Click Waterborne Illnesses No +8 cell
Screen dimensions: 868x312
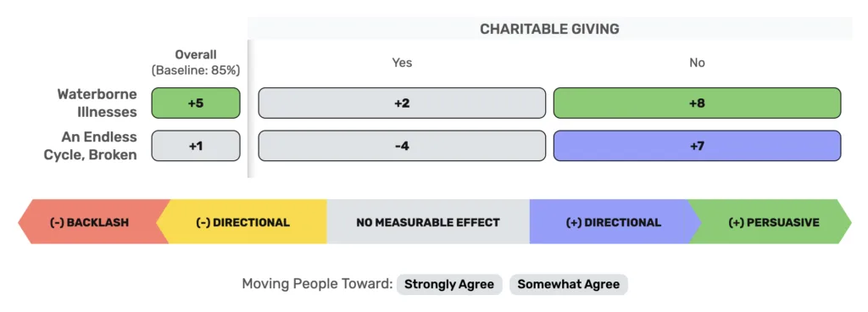pyautogui.click(x=697, y=103)
